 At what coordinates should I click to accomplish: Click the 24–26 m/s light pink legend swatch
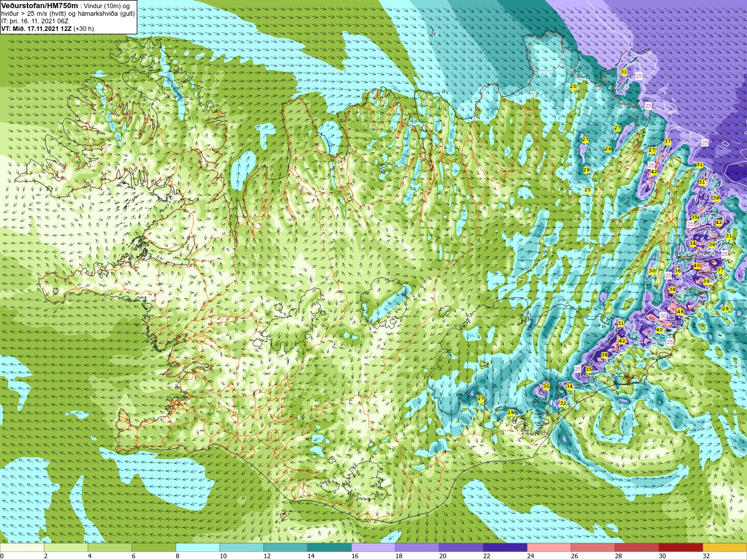(x=549, y=548)
